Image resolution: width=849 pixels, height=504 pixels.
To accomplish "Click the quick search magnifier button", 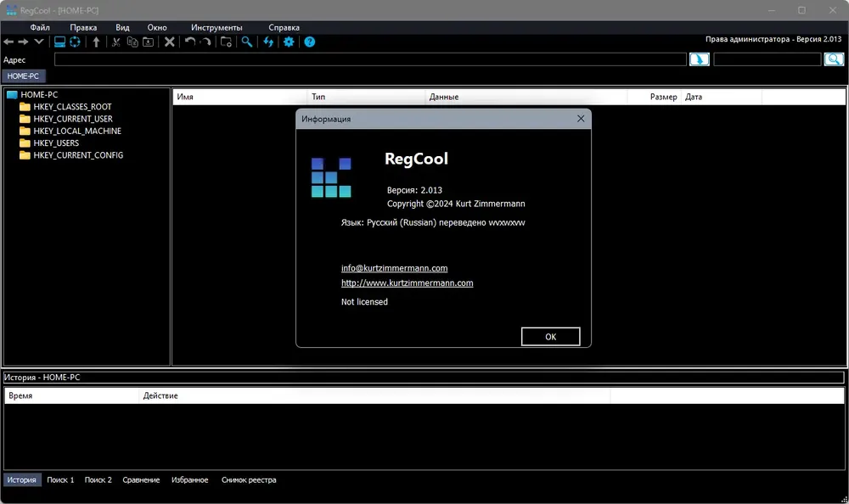I will coord(834,59).
